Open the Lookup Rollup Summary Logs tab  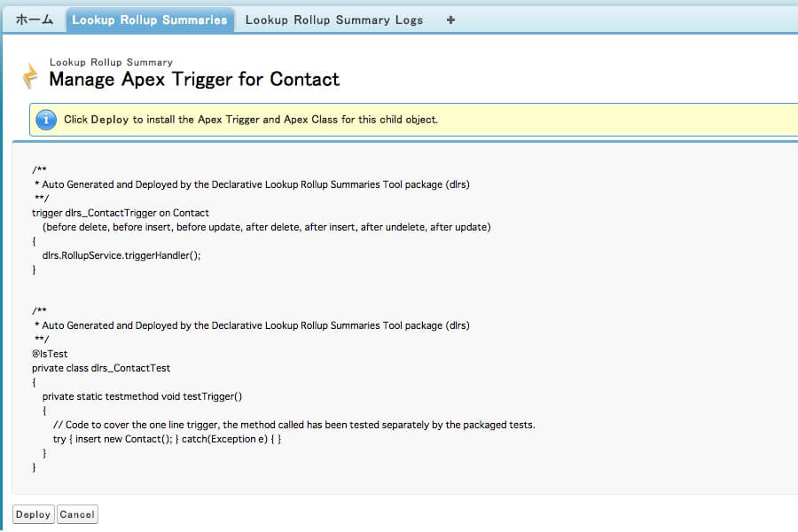pos(334,20)
